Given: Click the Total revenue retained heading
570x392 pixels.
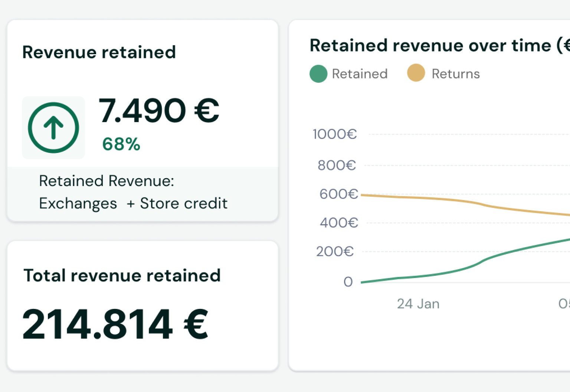Looking at the screenshot, I should coord(122,276).
